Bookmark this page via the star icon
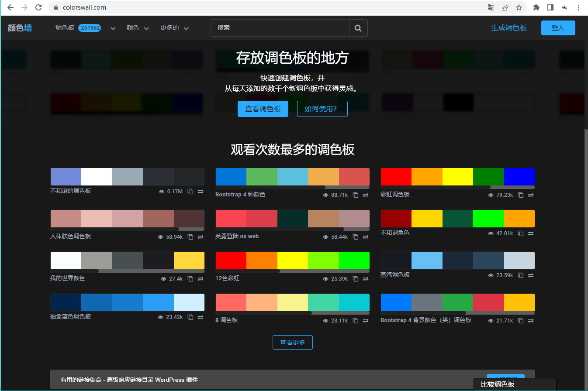 pyautogui.click(x=519, y=7)
